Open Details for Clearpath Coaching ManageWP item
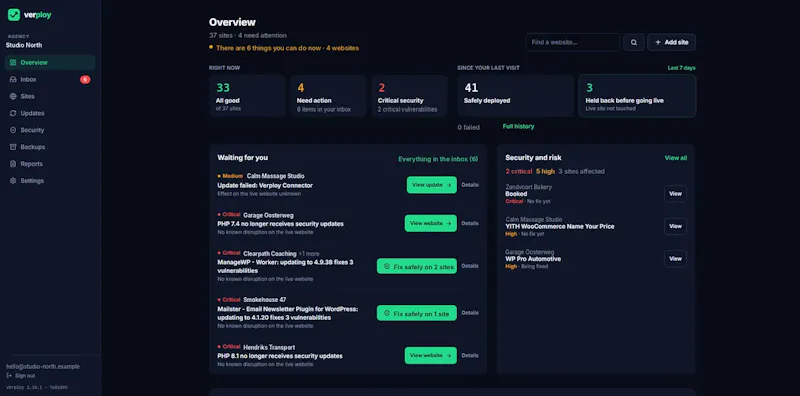This screenshot has height=396, width=800. tap(470, 266)
